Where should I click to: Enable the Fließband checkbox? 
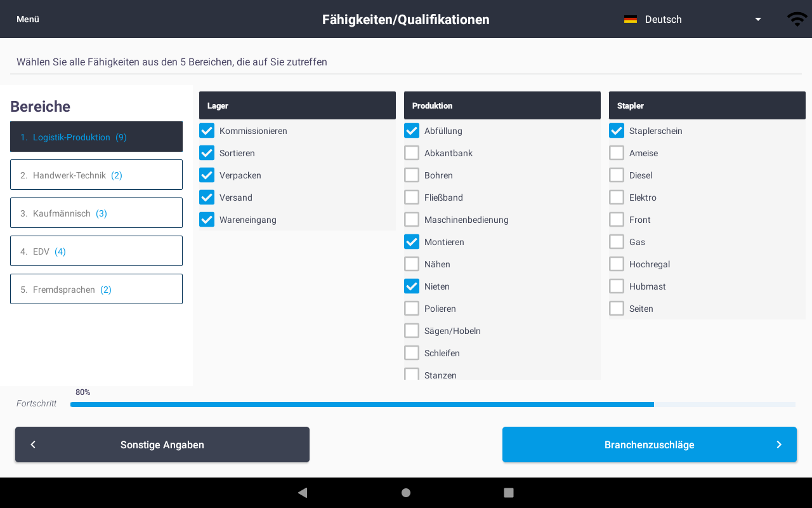412,197
